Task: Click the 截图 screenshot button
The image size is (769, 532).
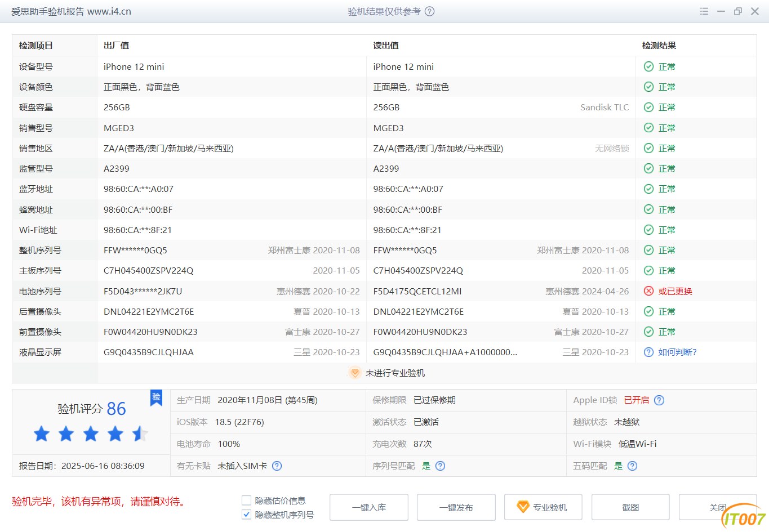Action: (630, 507)
